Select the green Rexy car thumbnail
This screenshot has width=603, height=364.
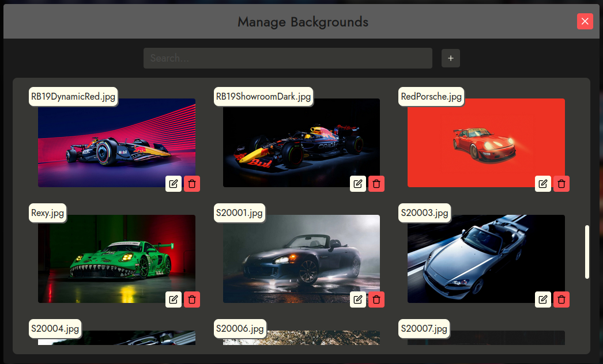(116, 259)
